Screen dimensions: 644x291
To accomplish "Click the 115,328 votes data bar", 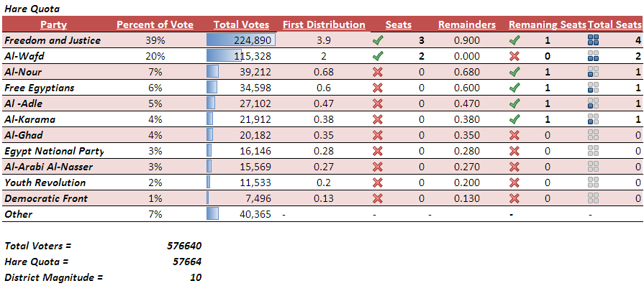I will point(241,56).
